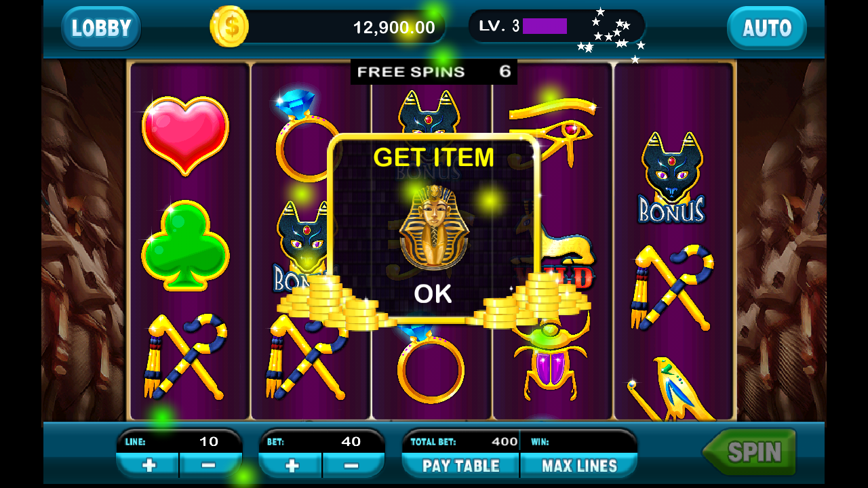Enable Auto spin mode
Image resolution: width=868 pixels, height=488 pixels.
tap(767, 28)
